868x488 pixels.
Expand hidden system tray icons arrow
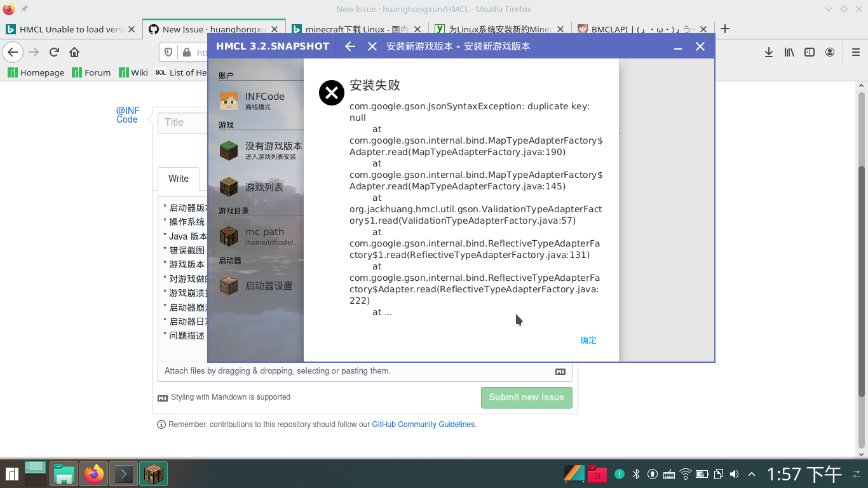(x=752, y=474)
